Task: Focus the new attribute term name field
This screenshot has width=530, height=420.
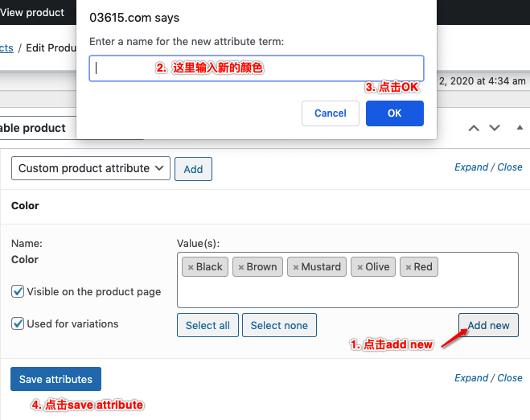Action: coord(256,68)
